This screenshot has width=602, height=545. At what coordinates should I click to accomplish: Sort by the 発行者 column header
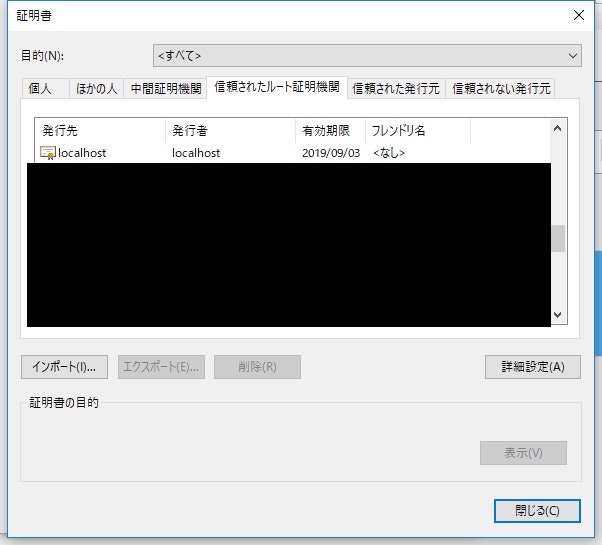tap(230, 131)
